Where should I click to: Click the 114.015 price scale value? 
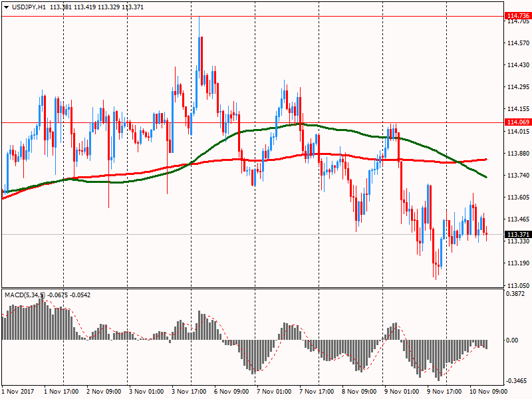518,132
